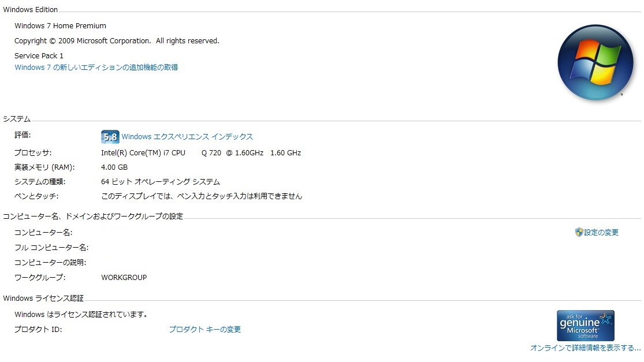Open Windows エクスペリエンス インデックス link

pos(187,137)
